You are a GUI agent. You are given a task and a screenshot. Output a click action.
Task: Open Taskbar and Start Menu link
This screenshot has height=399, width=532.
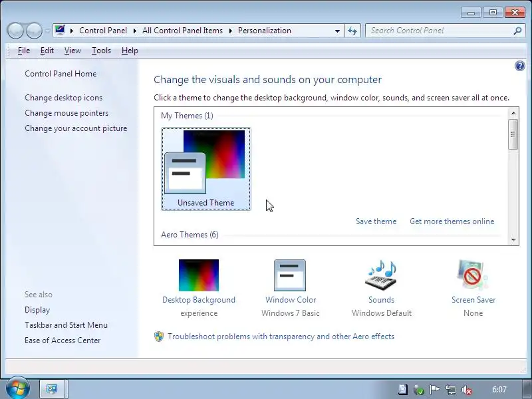[x=66, y=325]
